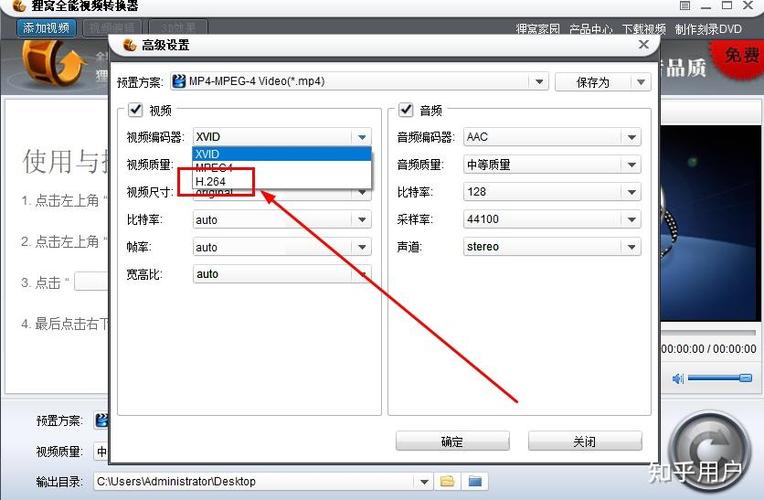
Task: Click the video preview area
Action: point(710,222)
